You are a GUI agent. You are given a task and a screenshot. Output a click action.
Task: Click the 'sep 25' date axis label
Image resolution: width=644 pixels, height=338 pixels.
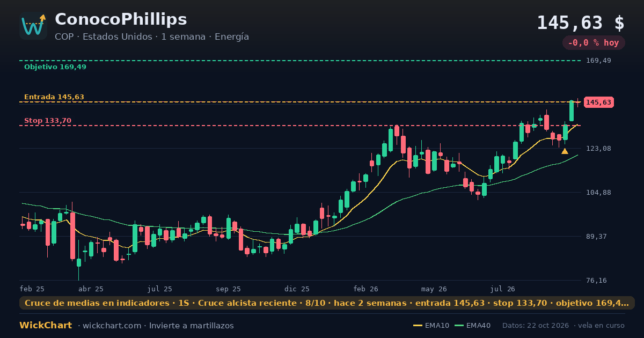229,289
